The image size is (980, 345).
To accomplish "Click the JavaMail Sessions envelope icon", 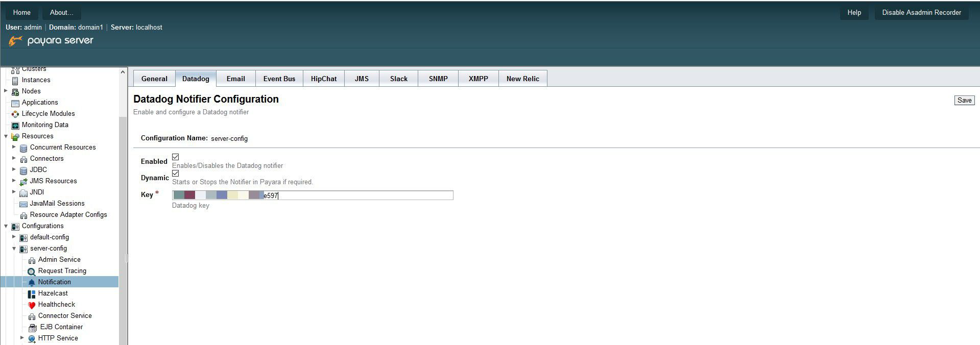I will pyautogui.click(x=23, y=204).
